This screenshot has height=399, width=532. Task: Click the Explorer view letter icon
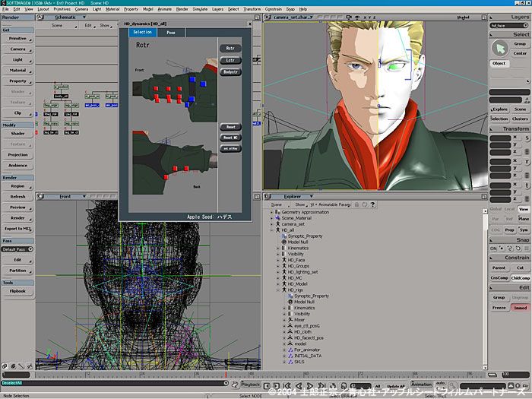coord(267,196)
